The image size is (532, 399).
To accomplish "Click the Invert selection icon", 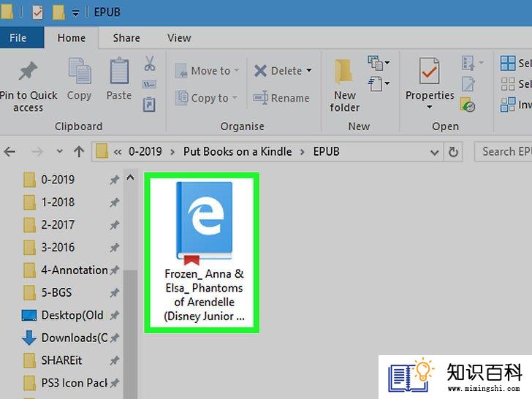I will (x=508, y=104).
